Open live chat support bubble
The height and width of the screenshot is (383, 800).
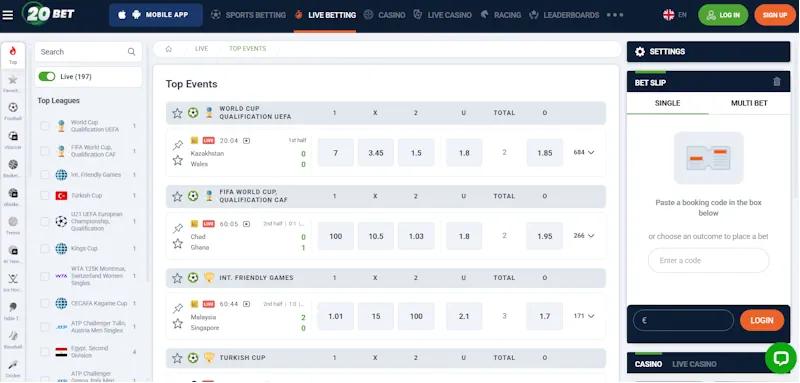tap(781, 358)
